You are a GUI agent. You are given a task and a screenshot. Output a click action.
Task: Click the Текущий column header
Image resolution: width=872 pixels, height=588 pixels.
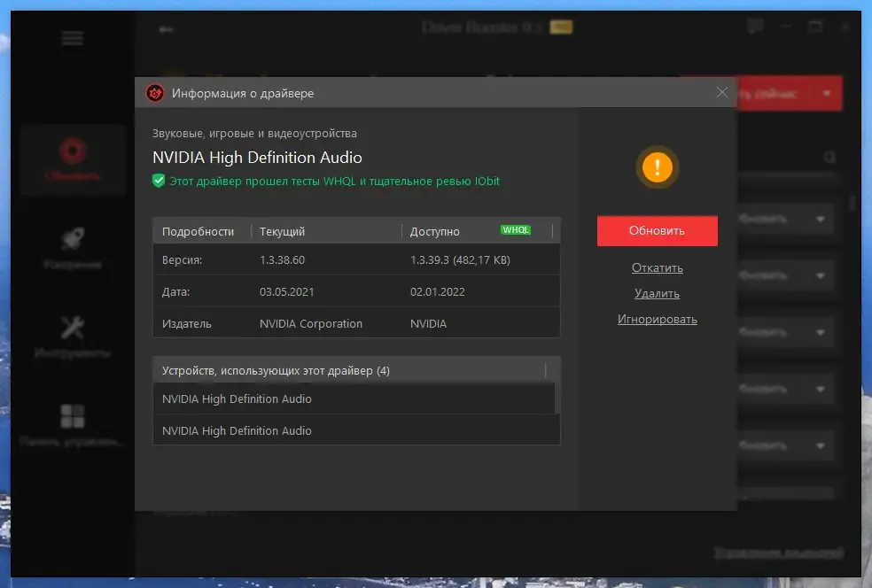tap(282, 231)
